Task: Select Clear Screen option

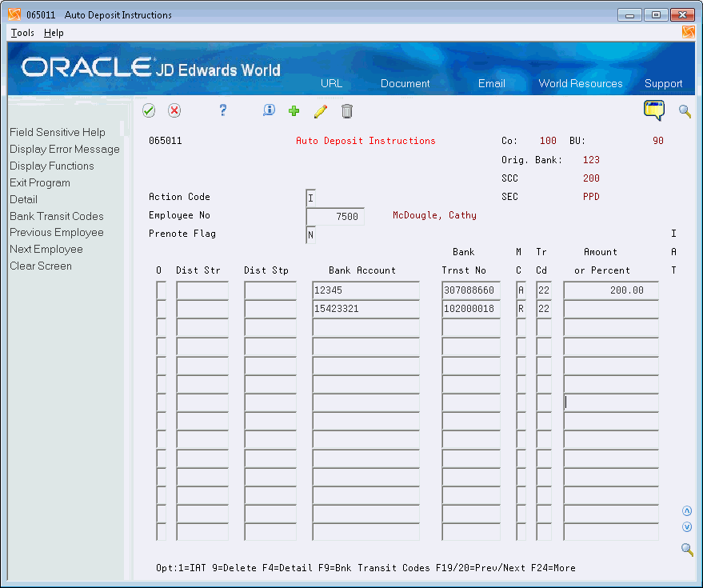Action: (x=41, y=266)
